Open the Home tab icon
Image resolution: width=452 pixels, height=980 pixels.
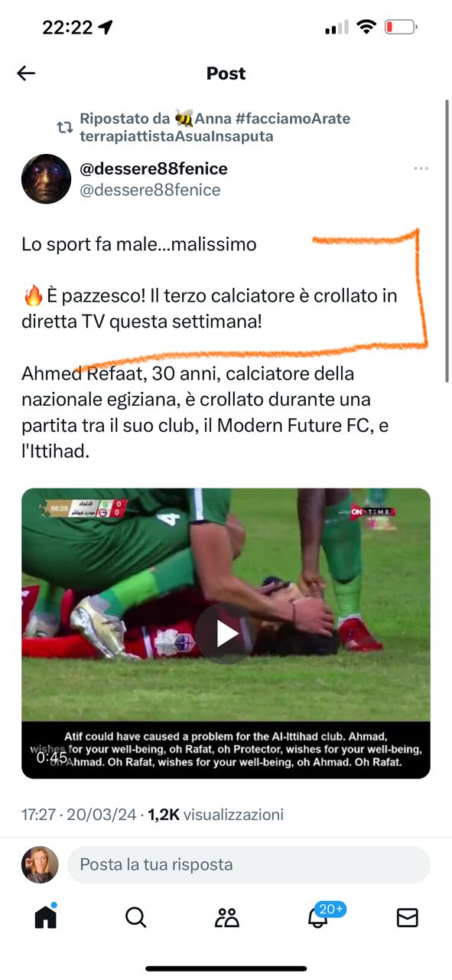(46, 916)
